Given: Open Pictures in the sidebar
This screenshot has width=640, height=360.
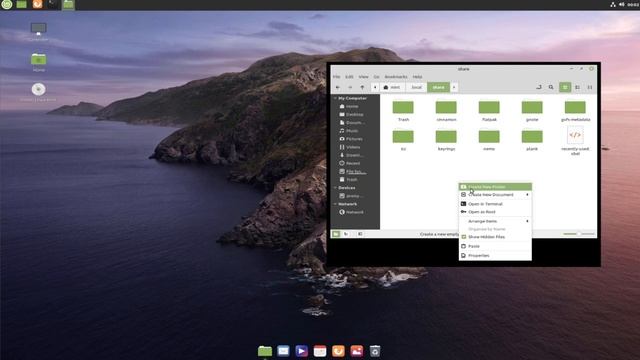Looking at the screenshot, I should point(355,139).
